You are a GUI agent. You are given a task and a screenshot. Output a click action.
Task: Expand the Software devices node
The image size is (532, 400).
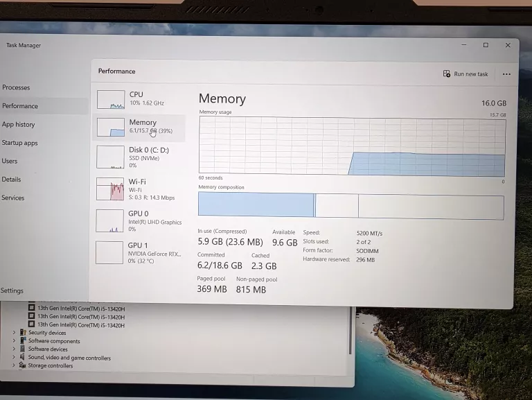point(14,349)
